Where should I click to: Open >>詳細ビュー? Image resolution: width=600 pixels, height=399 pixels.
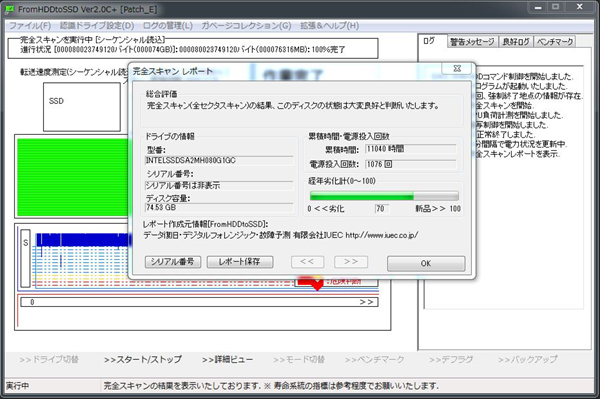coord(227,360)
